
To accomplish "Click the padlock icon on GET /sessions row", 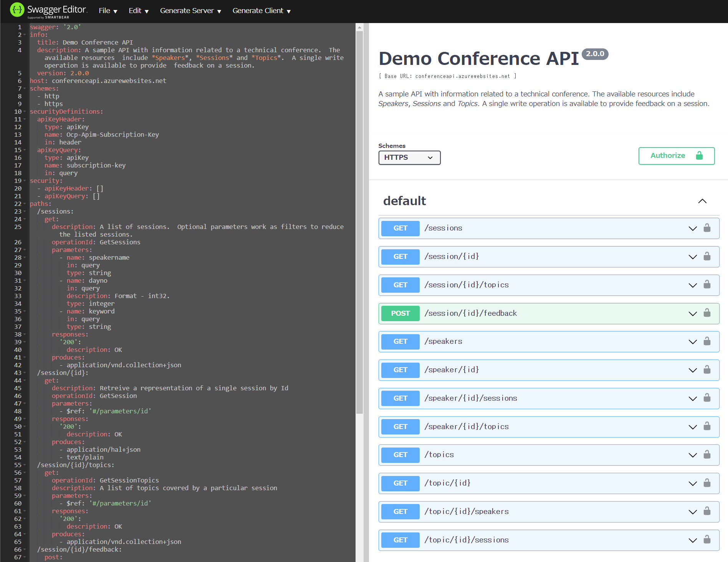I will click(x=707, y=228).
